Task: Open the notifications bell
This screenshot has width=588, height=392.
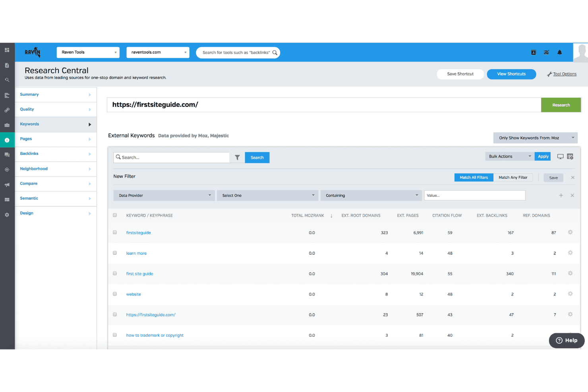Action: pyautogui.click(x=559, y=52)
